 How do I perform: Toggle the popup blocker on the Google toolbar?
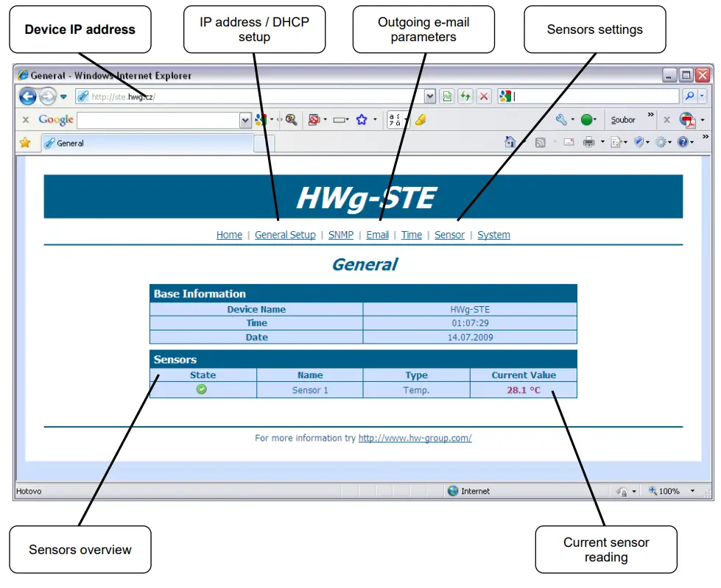tap(314, 119)
